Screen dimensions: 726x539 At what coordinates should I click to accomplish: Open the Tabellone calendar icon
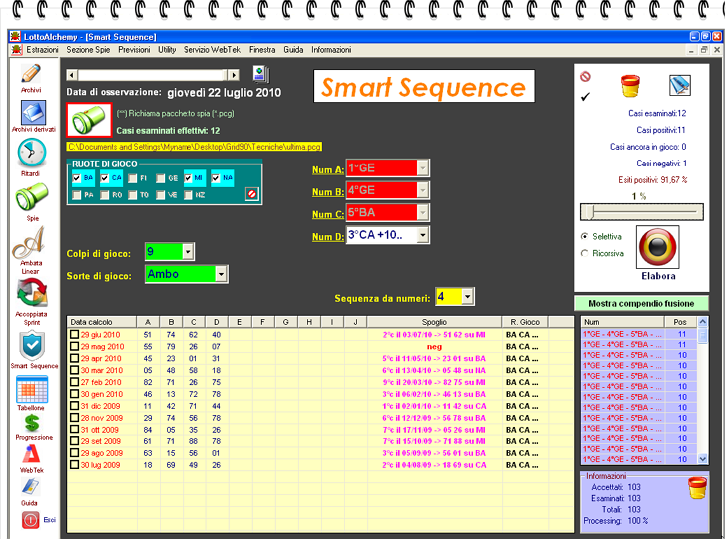32,389
